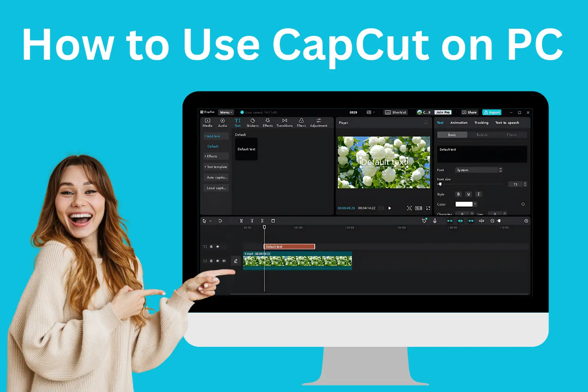Click the 16:9 ratio icon in player

point(418,208)
